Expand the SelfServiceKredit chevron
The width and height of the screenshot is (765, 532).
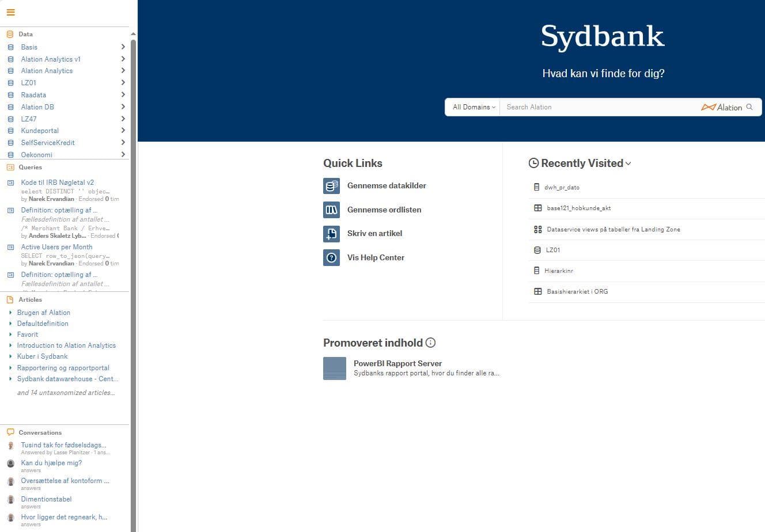click(x=123, y=142)
